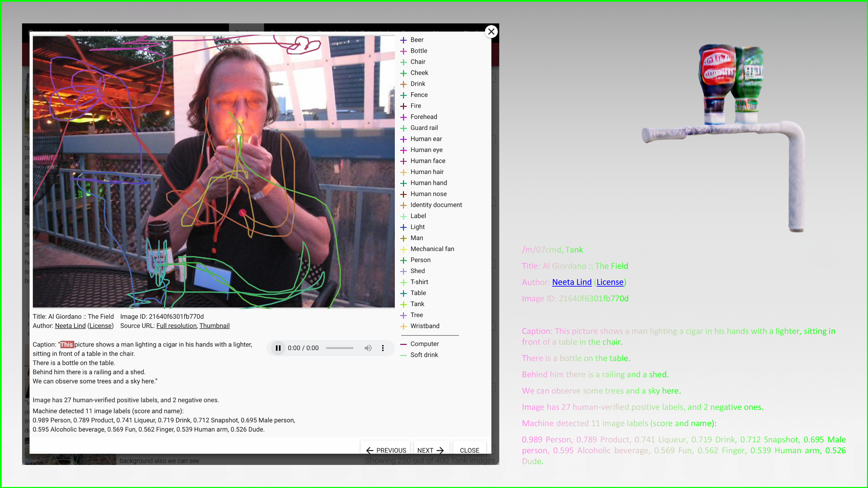Click the minus icon beside Soft drink
868x488 pixels.
(403, 355)
